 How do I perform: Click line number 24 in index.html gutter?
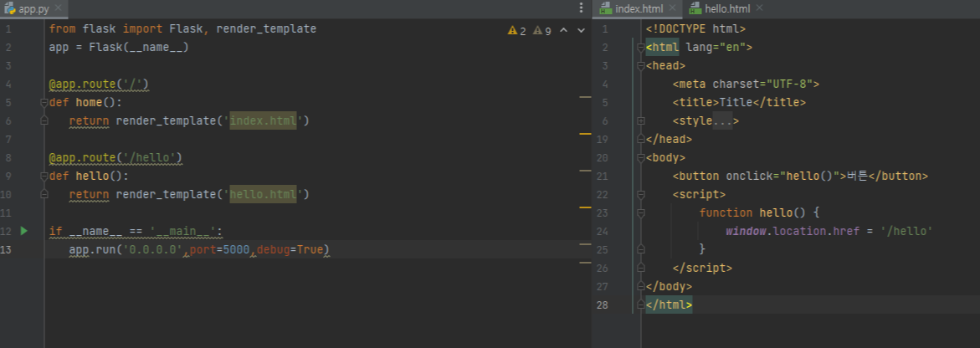click(x=602, y=231)
